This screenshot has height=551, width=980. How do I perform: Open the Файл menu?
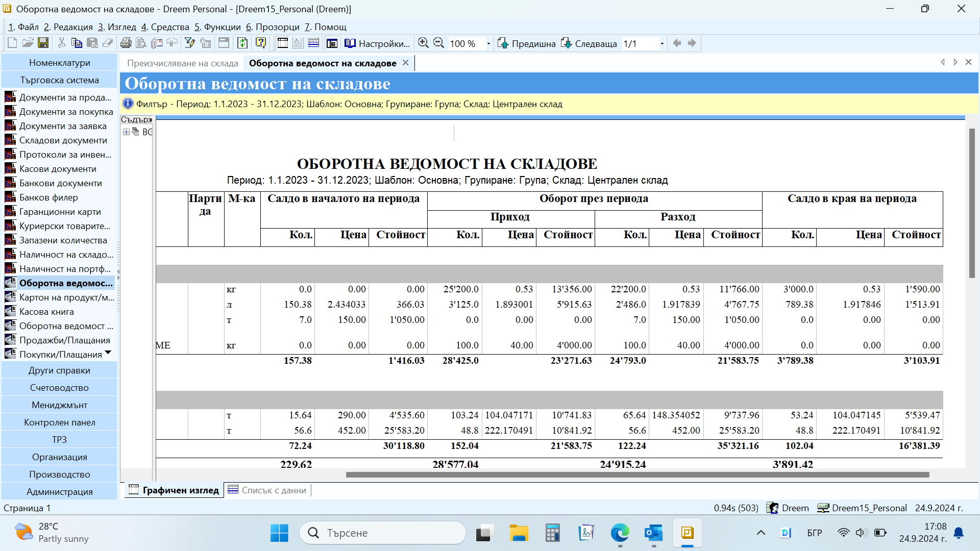23,27
